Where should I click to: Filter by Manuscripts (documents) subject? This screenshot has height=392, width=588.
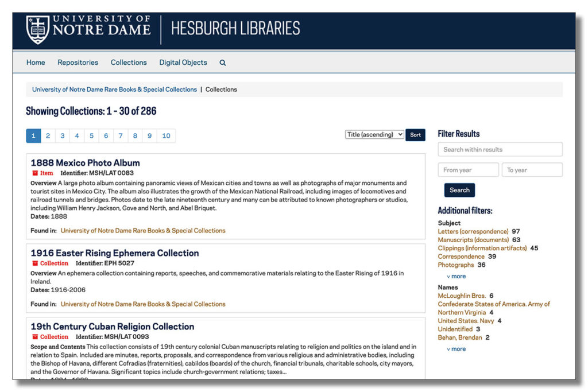(473, 239)
